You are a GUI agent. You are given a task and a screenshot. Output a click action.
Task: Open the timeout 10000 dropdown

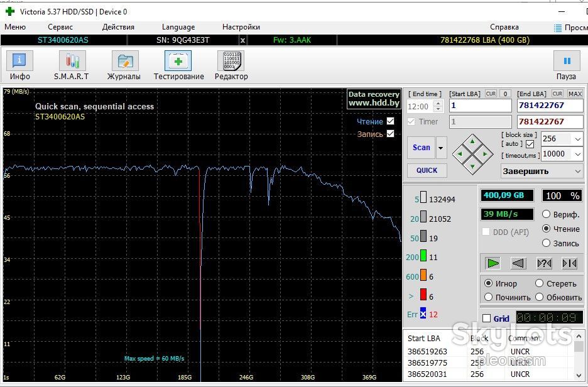pos(577,154)
